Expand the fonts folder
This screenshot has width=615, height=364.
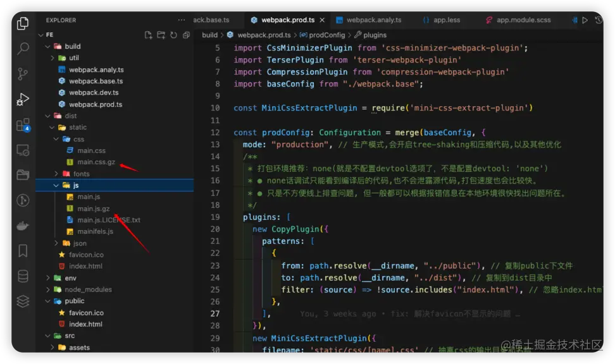56,174
